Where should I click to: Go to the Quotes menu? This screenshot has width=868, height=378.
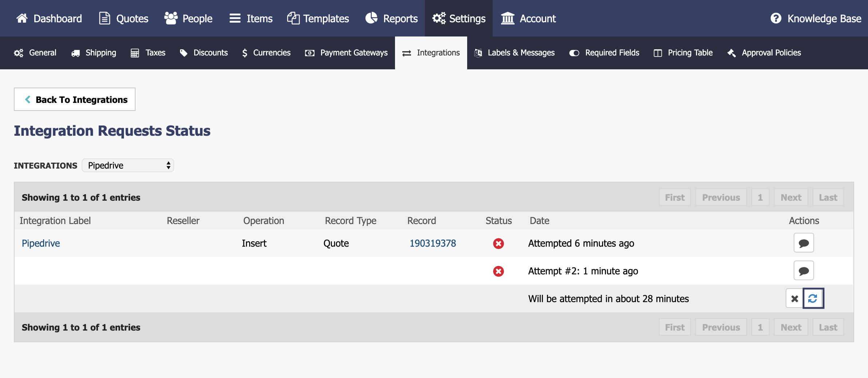124,18
